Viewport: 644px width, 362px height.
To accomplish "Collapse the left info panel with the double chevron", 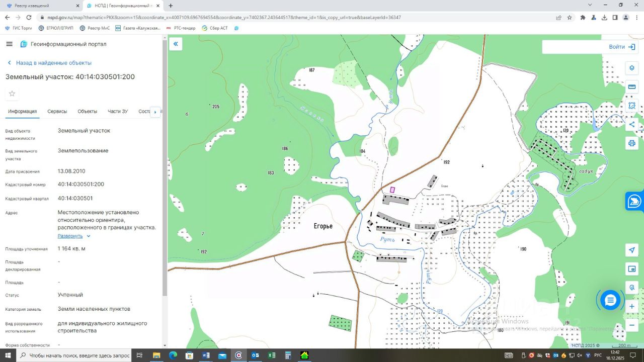I will point(176,44).
